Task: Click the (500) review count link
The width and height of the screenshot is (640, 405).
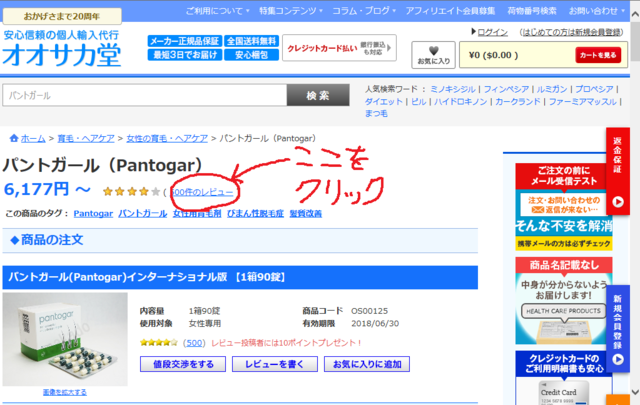Action: 194,343
